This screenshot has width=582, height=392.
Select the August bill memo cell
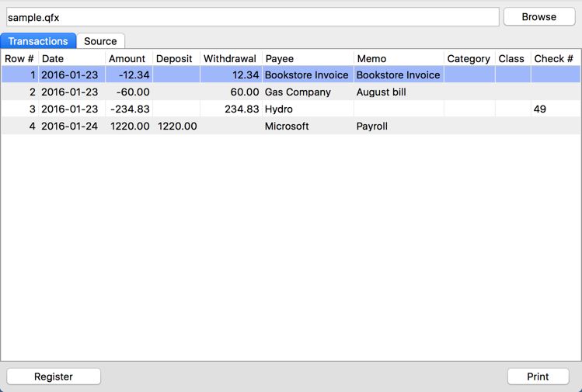click(399, 92)
